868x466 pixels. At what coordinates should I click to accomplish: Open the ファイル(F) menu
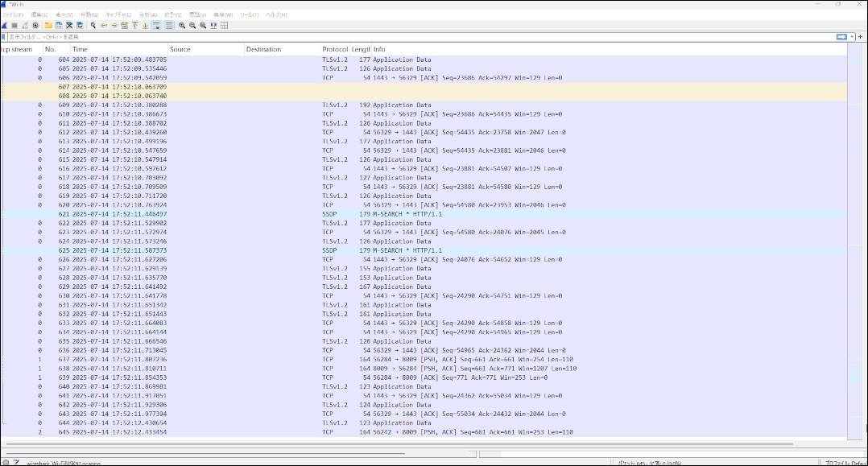[13, 15]
